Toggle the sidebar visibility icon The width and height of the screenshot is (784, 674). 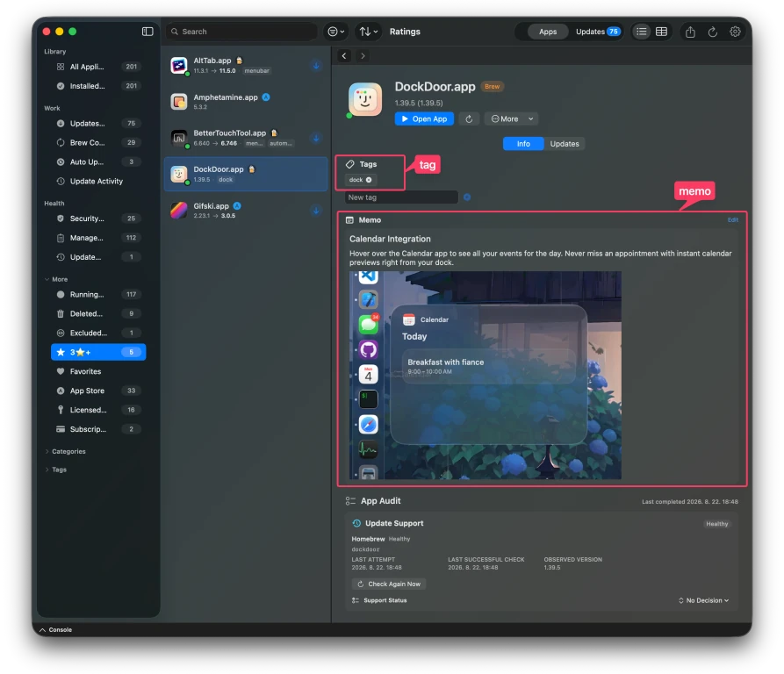[147, 32]
